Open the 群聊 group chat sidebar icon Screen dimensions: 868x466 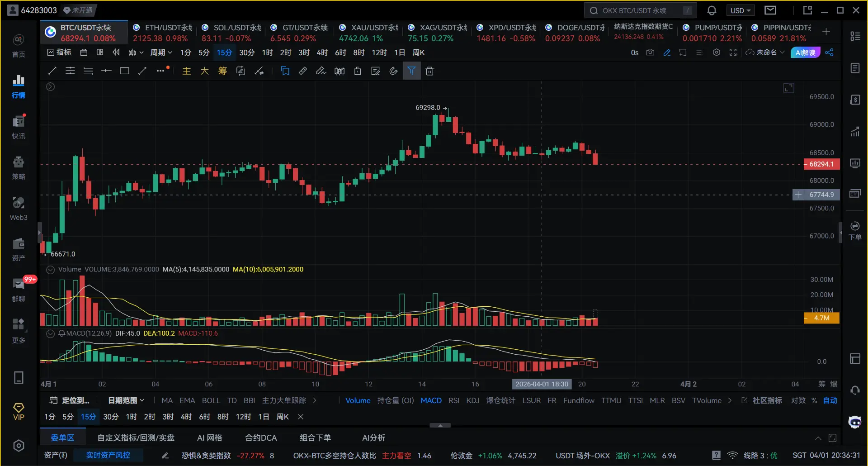pyautogui.click(x=19, y=290)
